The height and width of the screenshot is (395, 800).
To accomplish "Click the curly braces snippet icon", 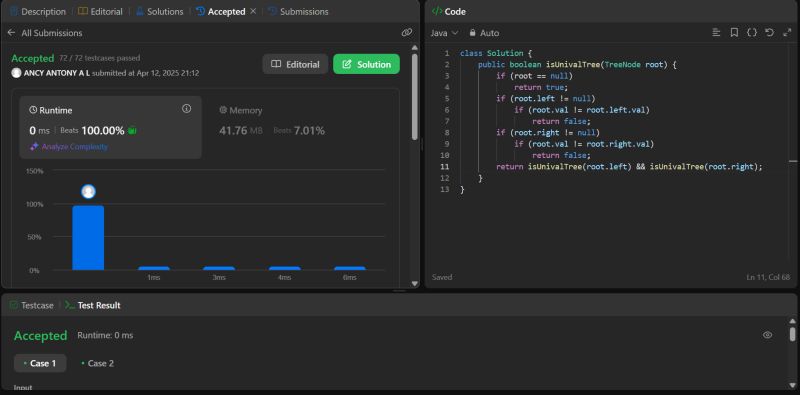I will (752, 33).
